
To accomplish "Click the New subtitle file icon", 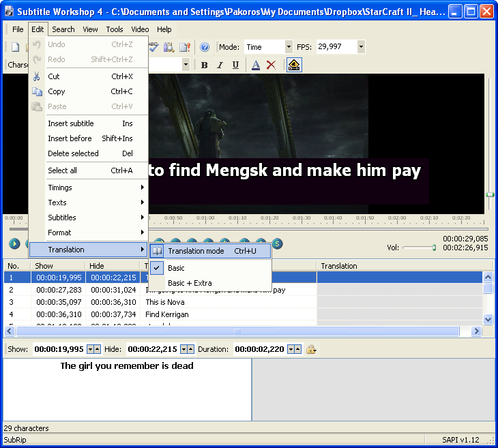I will tap(15, 47).
